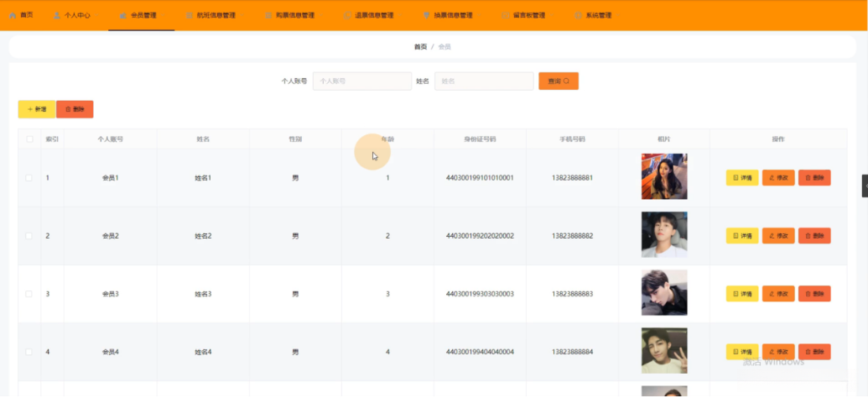Image resolution: width=868 pixels, height=398 pixels.
Task: Open the 航班信息管理 menu
Action: (211, 15)
